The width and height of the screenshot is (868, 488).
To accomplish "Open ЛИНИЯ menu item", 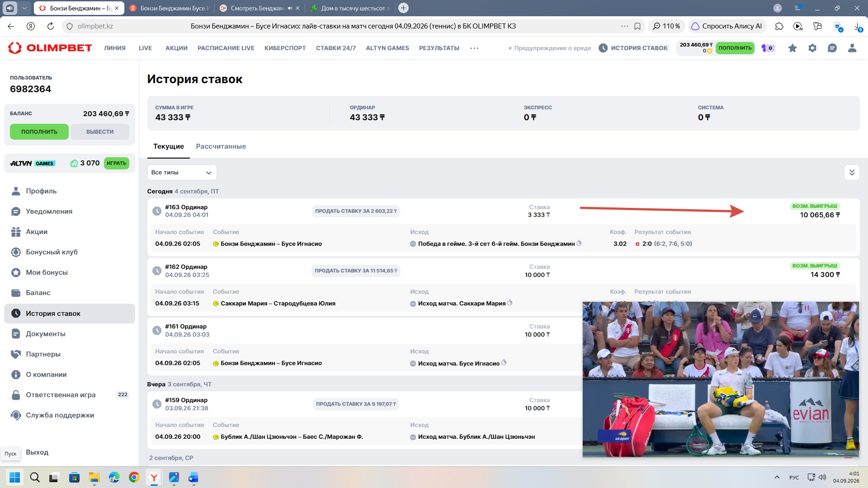I will pyautogui.click(x=115, y=48).
